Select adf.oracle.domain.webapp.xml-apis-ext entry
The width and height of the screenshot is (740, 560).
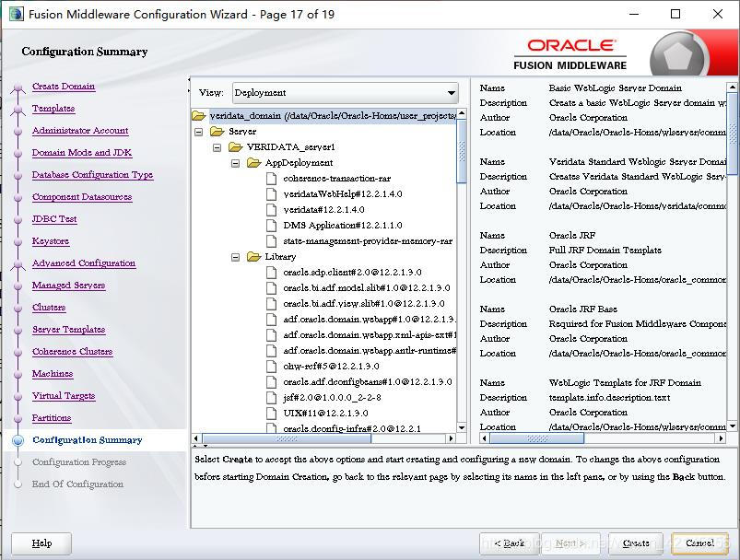(x=369, y=335)
